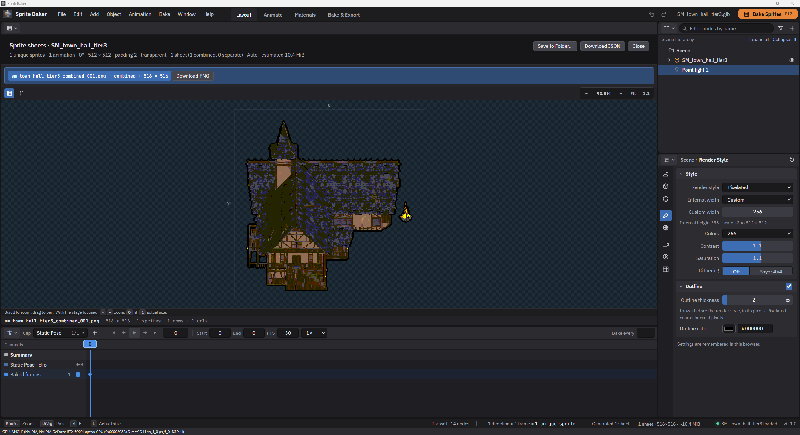Open the Static Pose clip dropdown

[x=60, y=334]
